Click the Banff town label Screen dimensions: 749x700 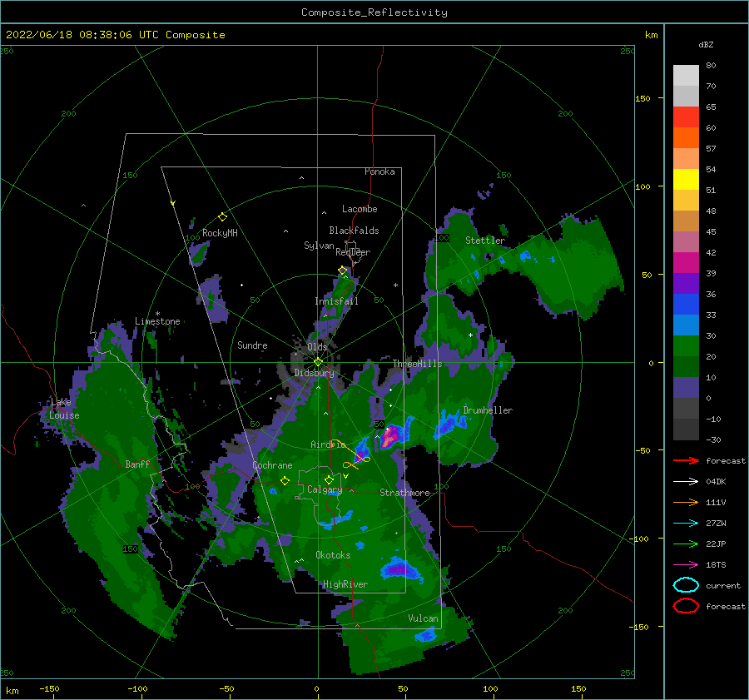point(137,464)
